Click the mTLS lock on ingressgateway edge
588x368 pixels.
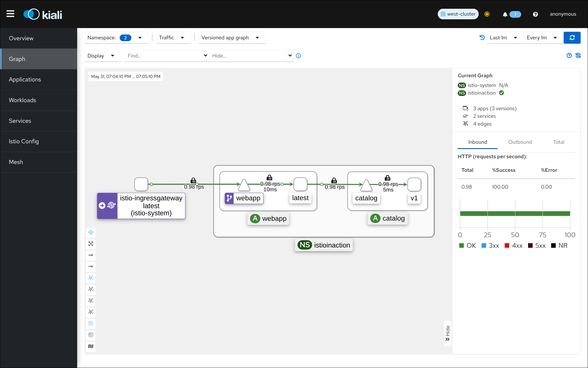point(193,180)
